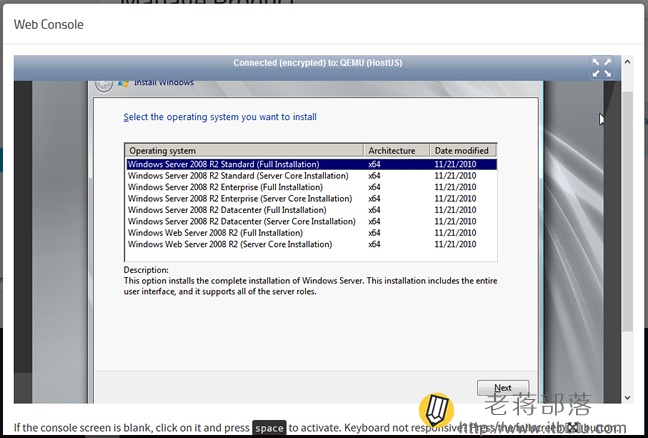Click the Description label text
Image resolution: width=648 pixels, height=438 pixels.
146,270
